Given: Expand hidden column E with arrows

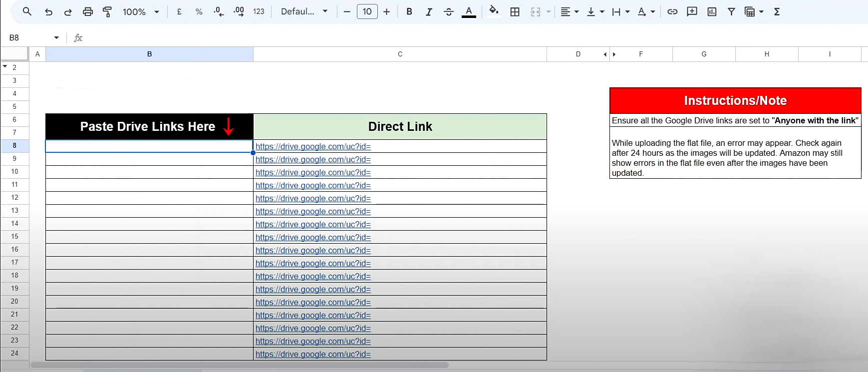Looking at the screenshot, I should [609, 54].
